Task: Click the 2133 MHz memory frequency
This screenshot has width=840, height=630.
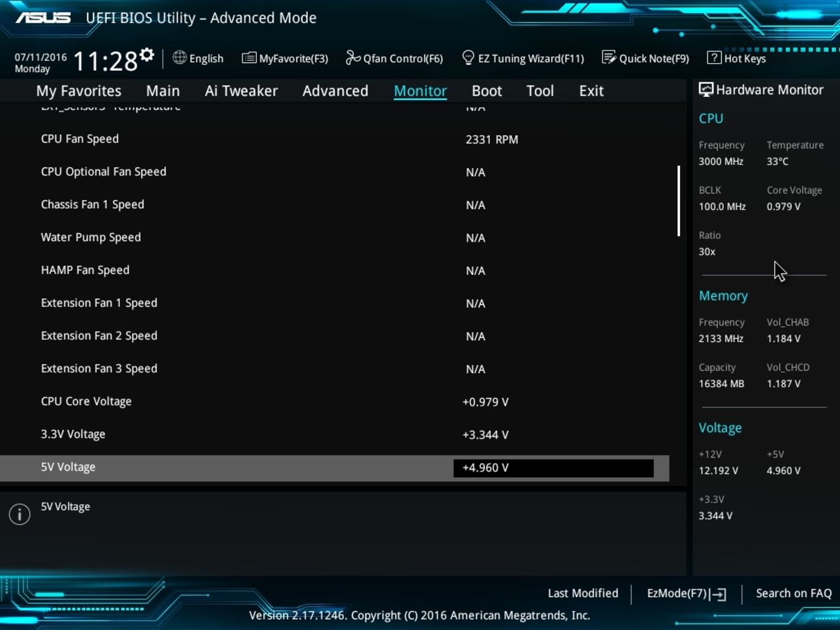Action: coord(721,338)
